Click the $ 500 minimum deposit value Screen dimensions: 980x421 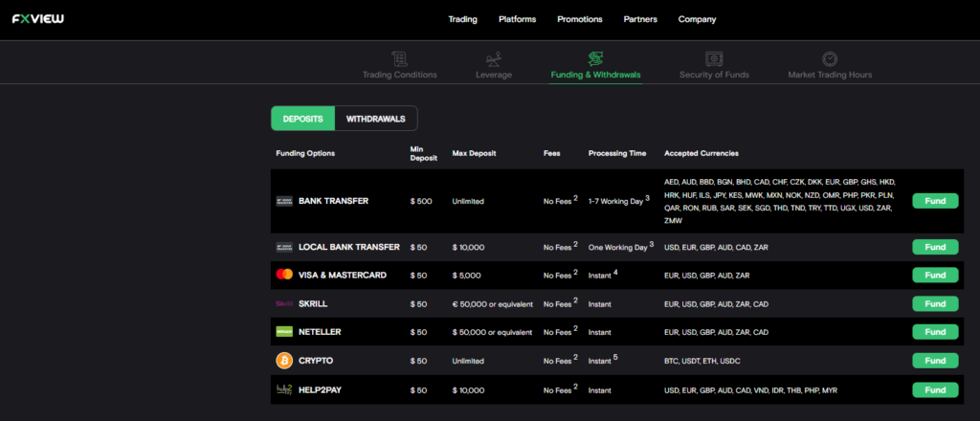pyautogui.click(x=421, y=202)
